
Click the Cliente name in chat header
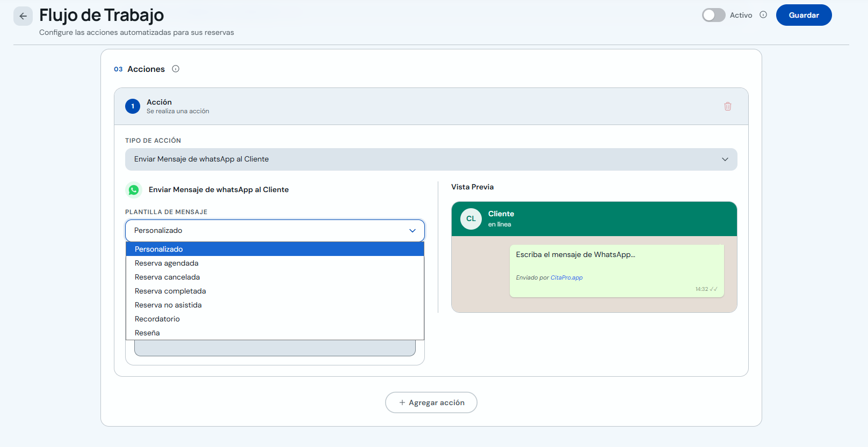(501, 214)
